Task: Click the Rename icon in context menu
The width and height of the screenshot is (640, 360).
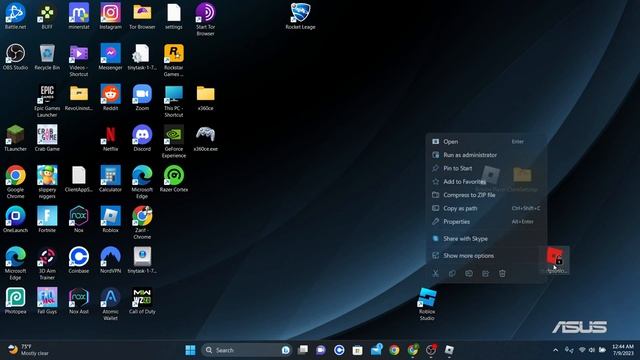Action: point(469,273)
